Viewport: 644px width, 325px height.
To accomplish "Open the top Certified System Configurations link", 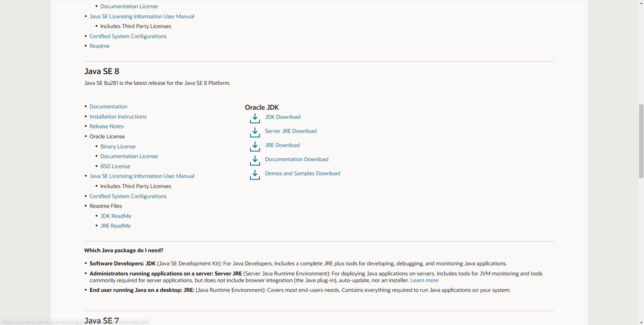I will 128,36.
